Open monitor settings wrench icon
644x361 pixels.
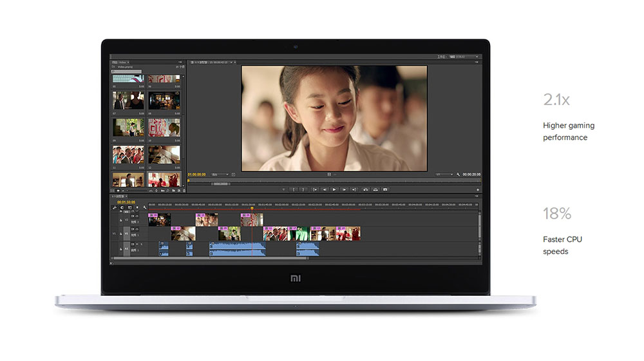[x=458, y=175]
